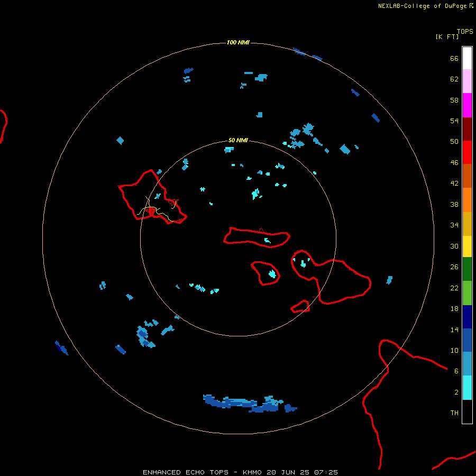Click the "66" legend value

point(454,58)
